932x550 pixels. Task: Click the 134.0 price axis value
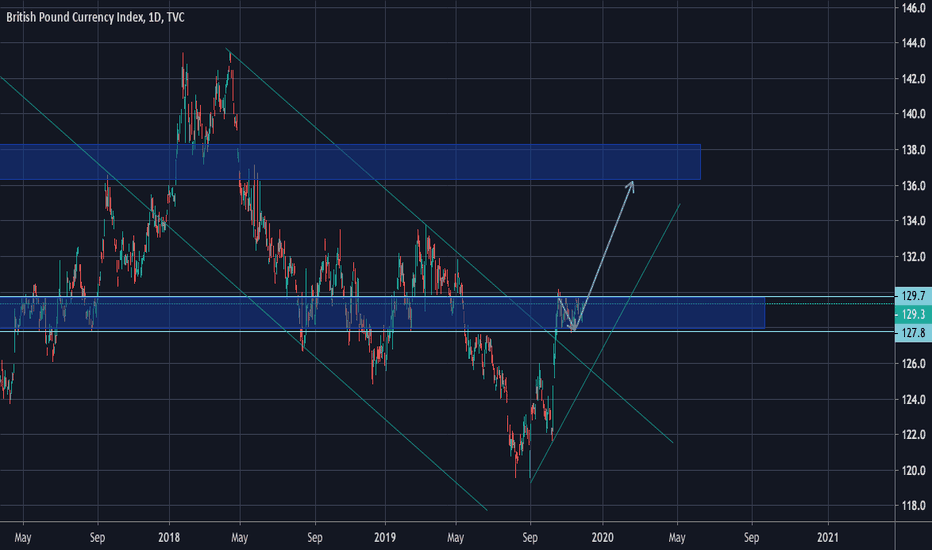[914, 221]
